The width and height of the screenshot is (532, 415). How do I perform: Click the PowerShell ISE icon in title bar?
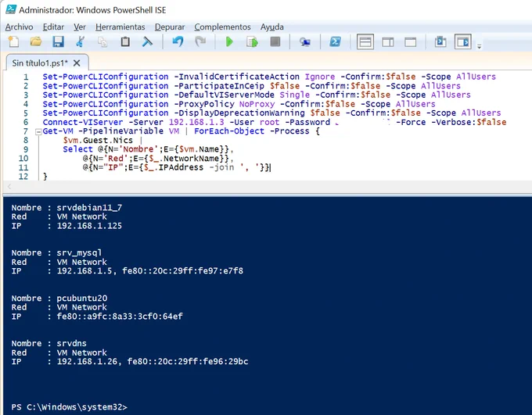(x=10, y=9)
